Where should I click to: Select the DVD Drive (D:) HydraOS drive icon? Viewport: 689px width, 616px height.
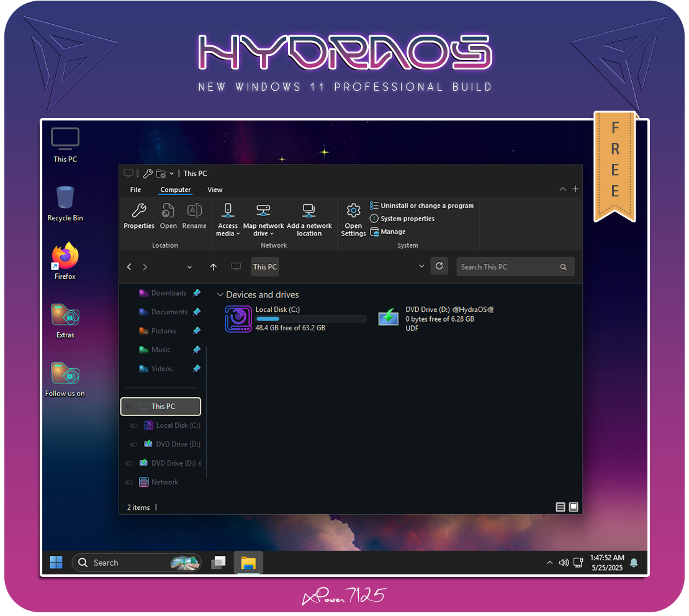coord(389,317)
